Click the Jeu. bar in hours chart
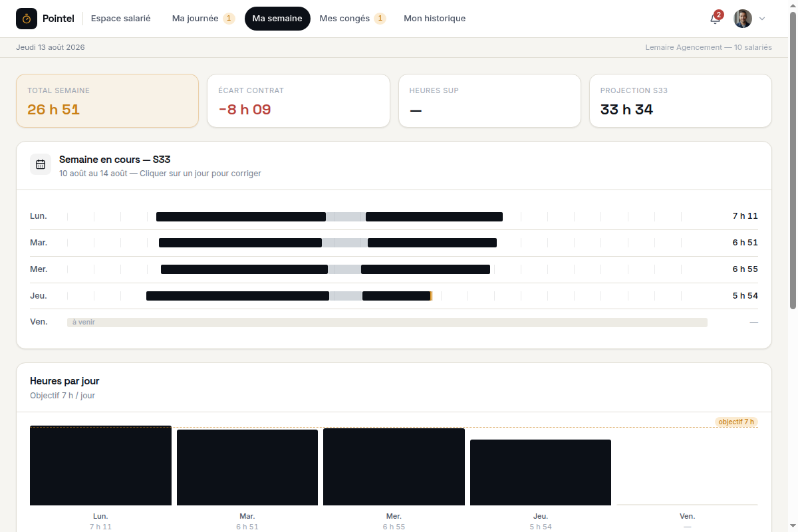The height and width of the screenshot is (532, 798). click(541, 472)
